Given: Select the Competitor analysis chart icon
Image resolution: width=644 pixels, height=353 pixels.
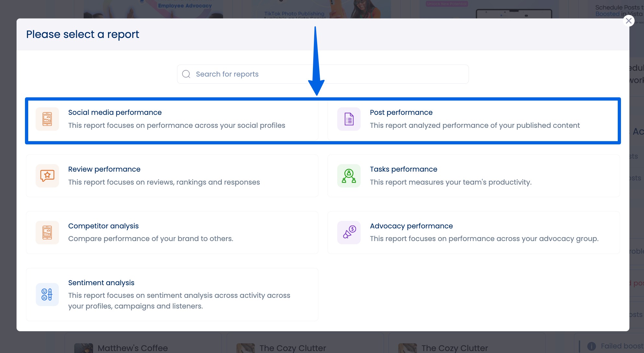Looking at the screenshot, I should (x=47, y=232).
